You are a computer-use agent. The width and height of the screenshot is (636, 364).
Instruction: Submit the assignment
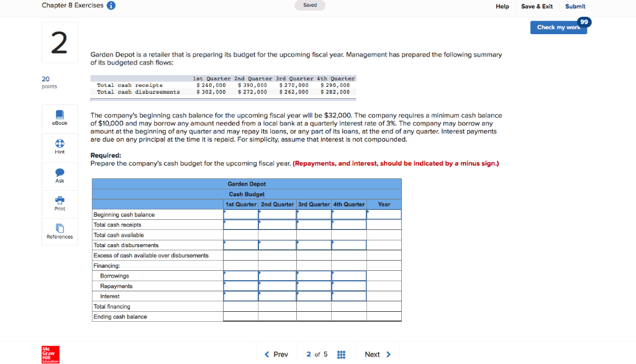point(575,6)
